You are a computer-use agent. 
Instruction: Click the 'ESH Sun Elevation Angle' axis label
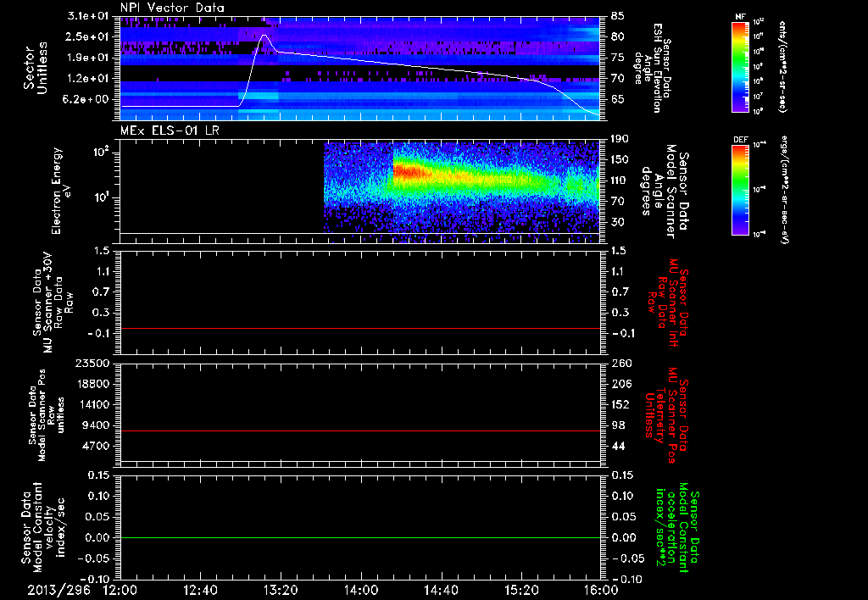[652, 68]
